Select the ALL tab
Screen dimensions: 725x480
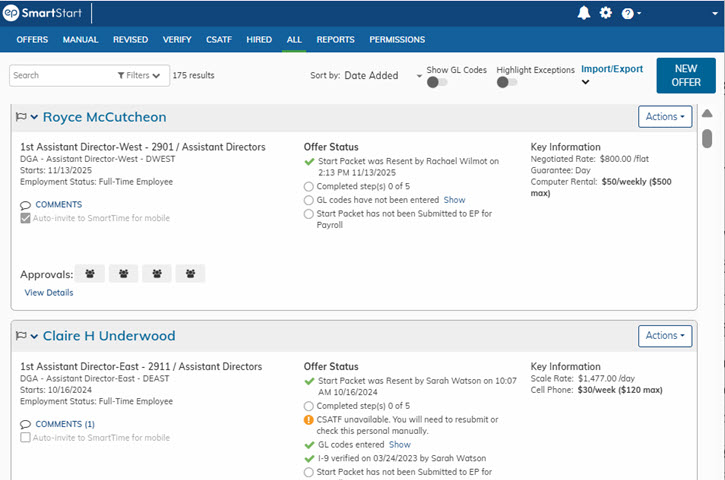tap(294, 40)
